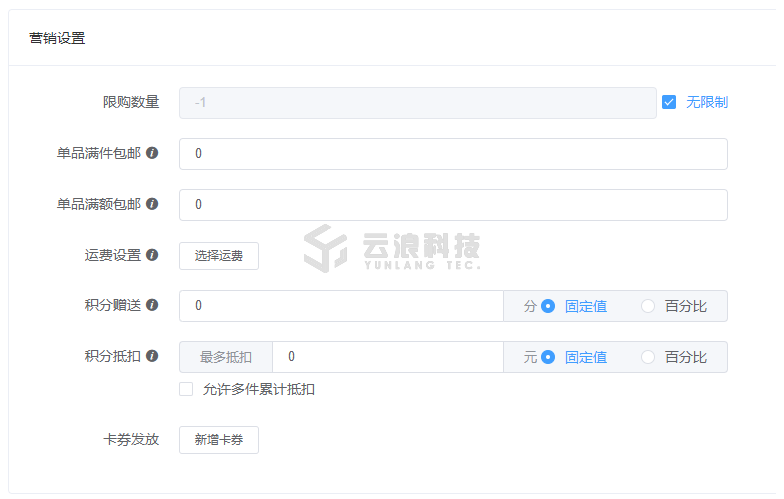Click the 营销设置 section header

click(x=57, y=39)
